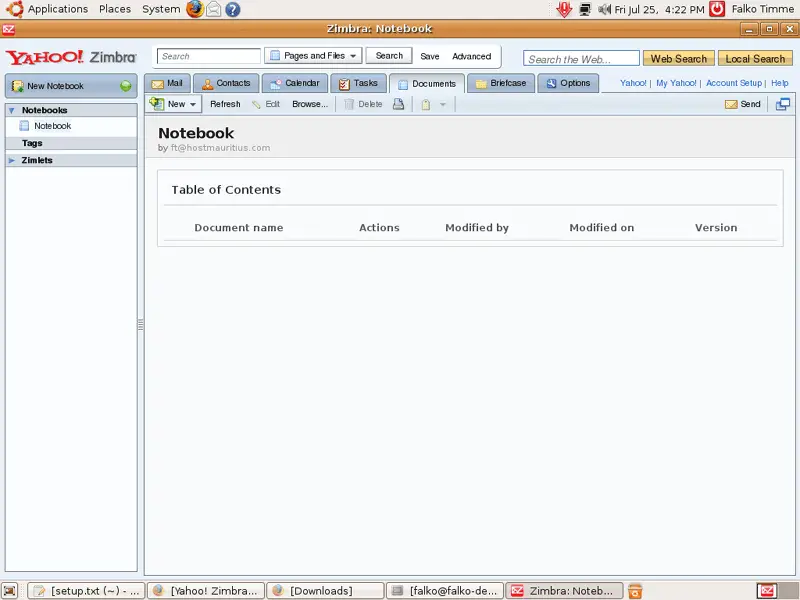Click the volume speaker tray icon

pos(604,9)
